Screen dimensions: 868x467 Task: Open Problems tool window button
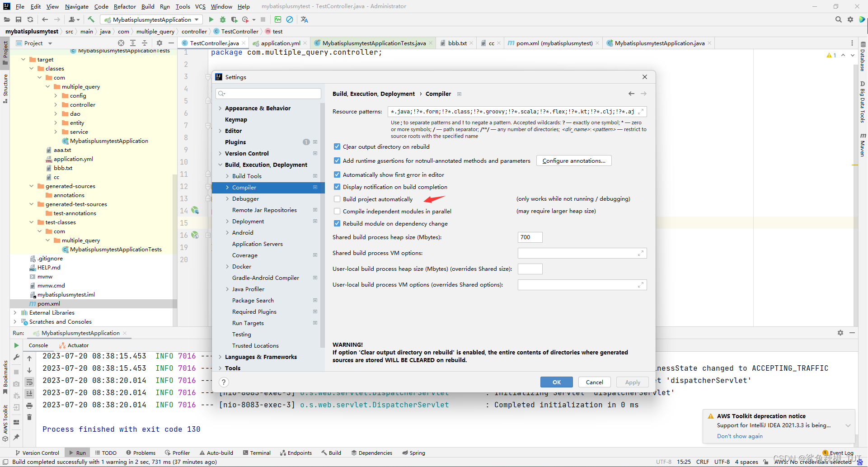(141, 453)
